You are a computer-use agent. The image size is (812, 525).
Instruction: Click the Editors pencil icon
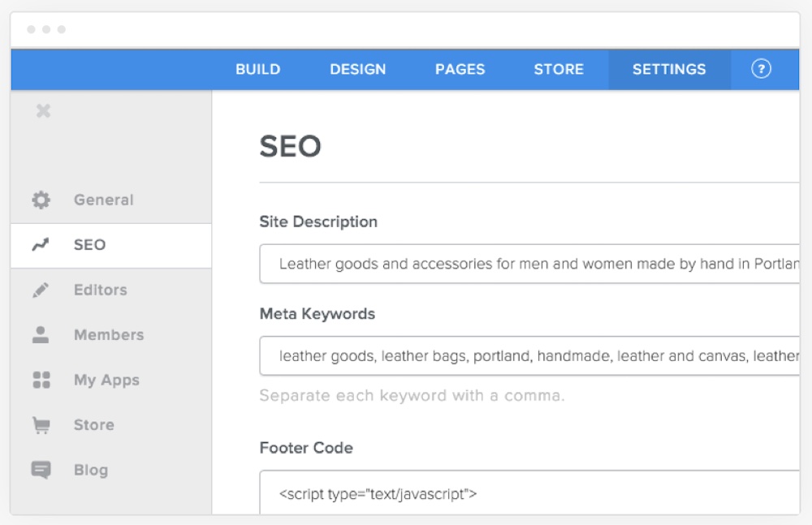click(41, 290)
